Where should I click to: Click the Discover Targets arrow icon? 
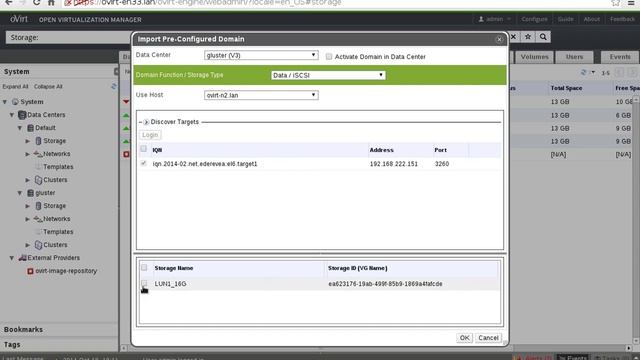tap(146, 122)
